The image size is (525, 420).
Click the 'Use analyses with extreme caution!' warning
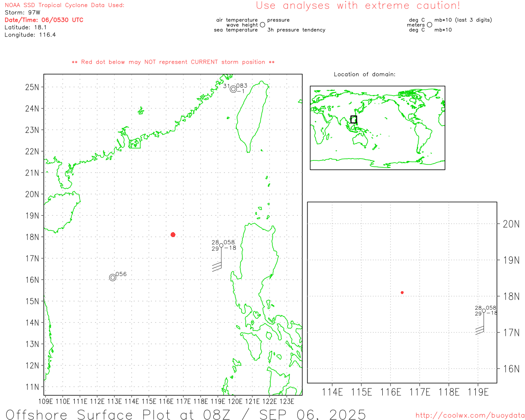[x=358, y=6]
